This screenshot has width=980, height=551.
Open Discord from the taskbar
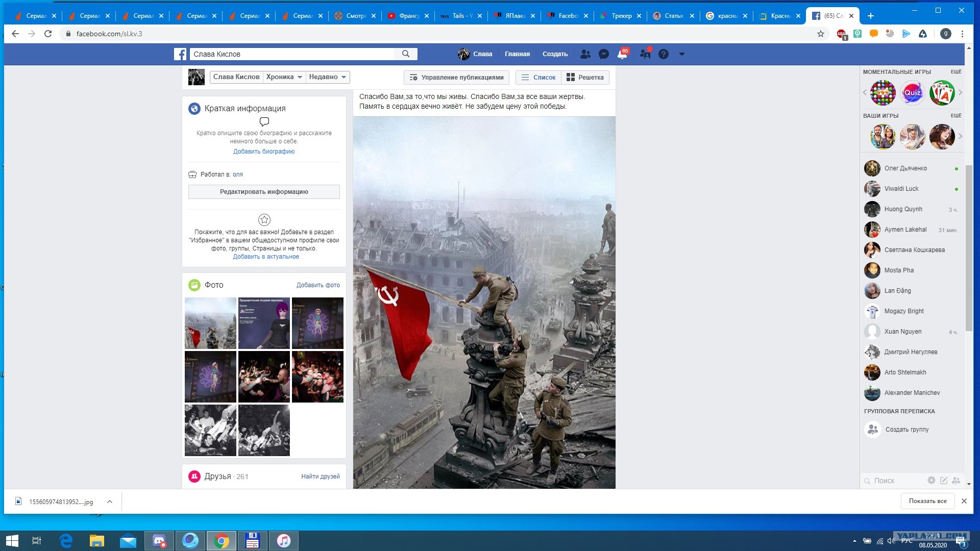[x=159, y=541]
